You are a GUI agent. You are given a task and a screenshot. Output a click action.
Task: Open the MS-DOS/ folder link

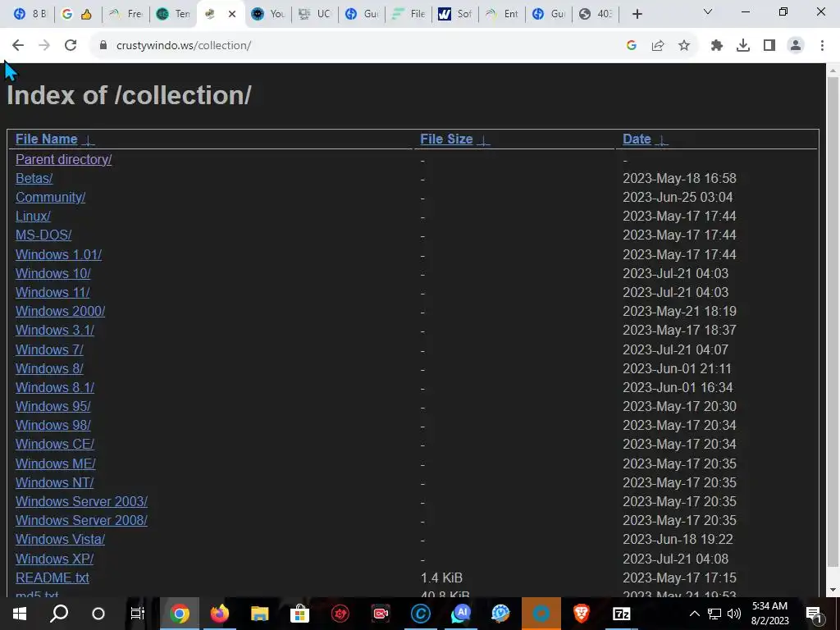(x=43, y=235)
